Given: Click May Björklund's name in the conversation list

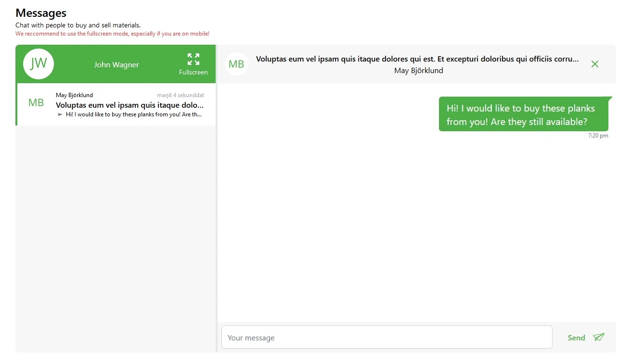Looking at the screenshot, I should pos(74,95).
